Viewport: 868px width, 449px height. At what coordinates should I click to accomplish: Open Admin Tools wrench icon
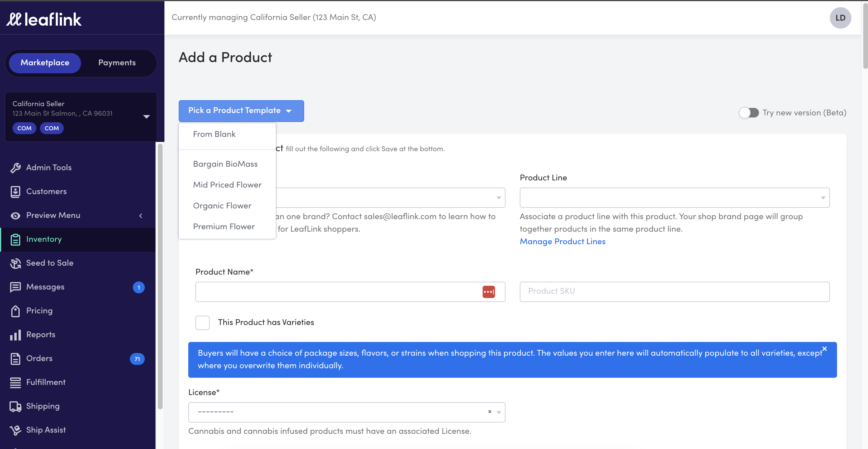coord(15,168)
